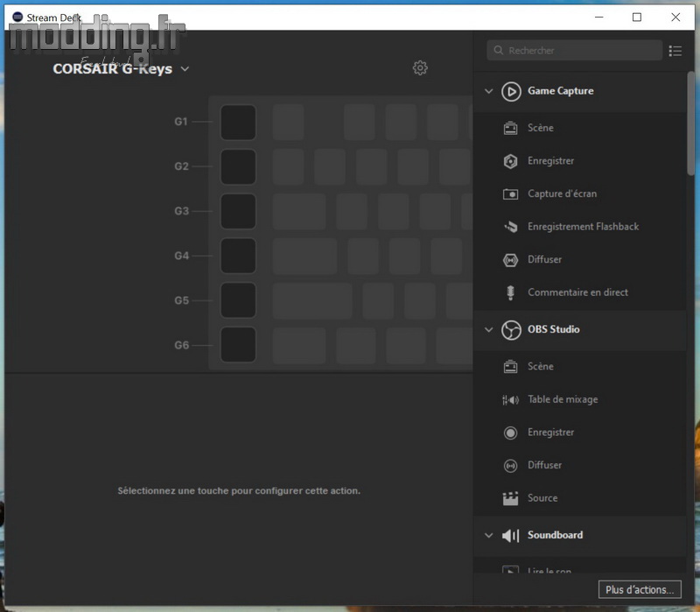This screenshot has height=612, width=700.
Task: Click the Game Capture Enregistrer icon
Action: click(x=510, y=161)
